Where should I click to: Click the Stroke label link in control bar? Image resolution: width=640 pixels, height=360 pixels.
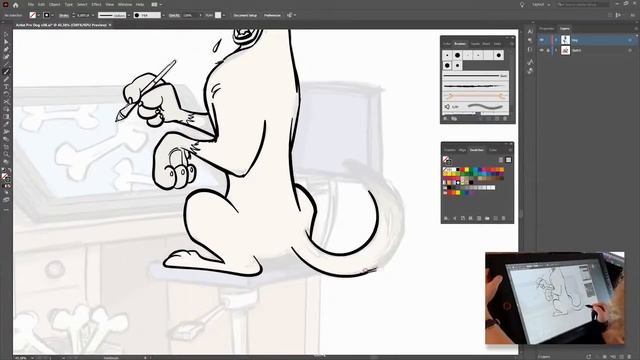pos(64,15)
